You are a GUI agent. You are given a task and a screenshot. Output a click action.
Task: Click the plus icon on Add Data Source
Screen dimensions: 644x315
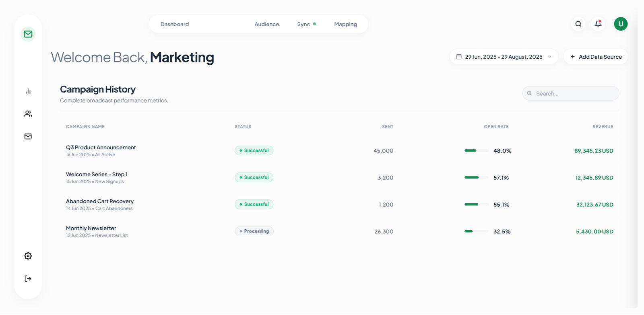(x=573, y=57)
